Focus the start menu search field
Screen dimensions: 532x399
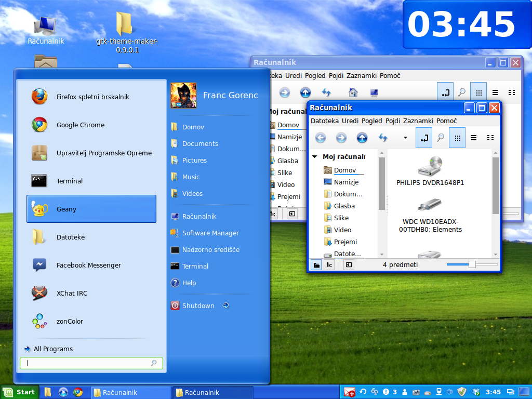[x=91, y=363]
